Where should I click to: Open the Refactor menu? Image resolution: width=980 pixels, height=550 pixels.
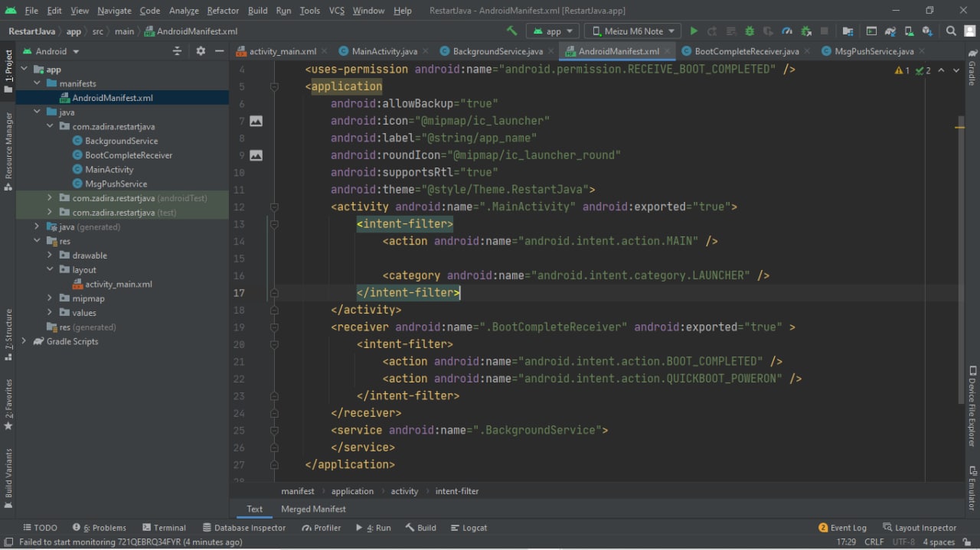(223, 11)
